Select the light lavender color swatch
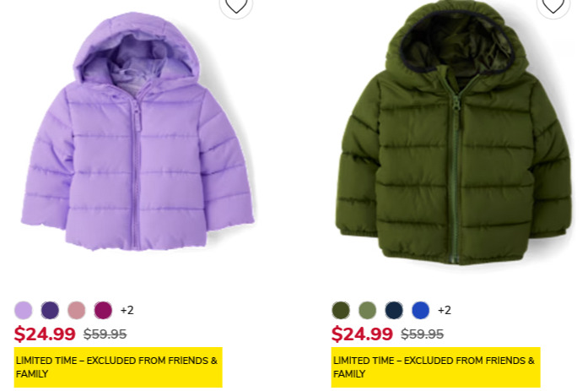The width and height of the screenshot is (588, 391). [x=24, y=310]
